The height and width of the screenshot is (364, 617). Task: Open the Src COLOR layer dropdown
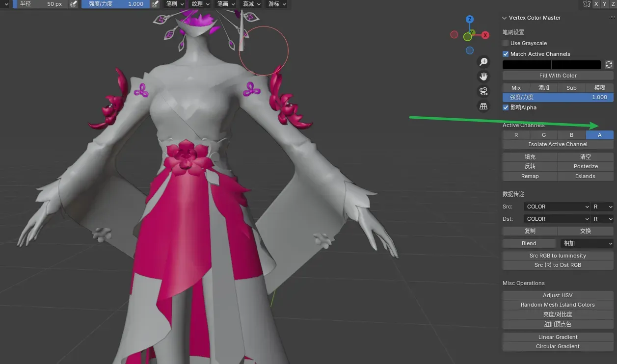click(x=557, y=207)
